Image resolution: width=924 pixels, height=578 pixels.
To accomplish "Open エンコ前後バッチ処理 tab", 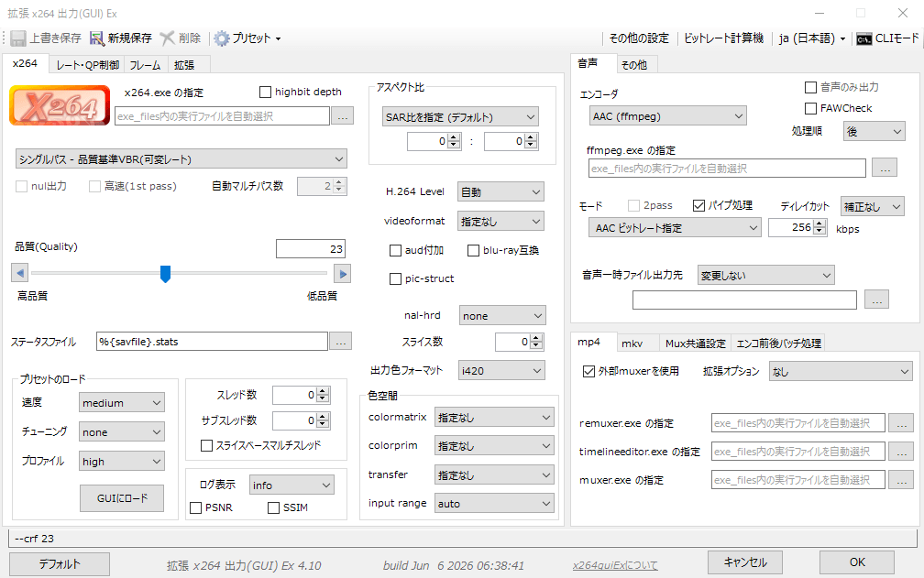I will coord(778,344).
